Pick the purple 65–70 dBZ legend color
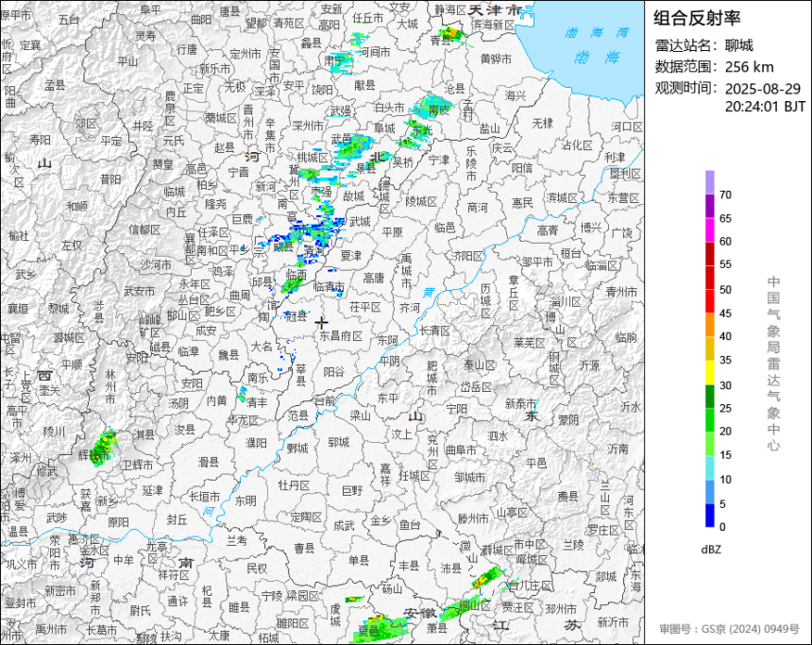Image resolution: width=812 pixels, height=645 pixels. click(709, 206)
